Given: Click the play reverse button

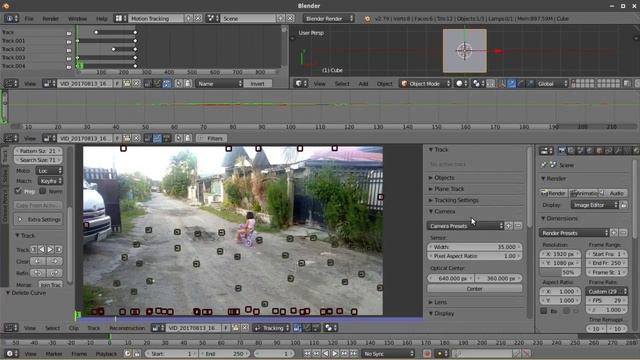Looking at the screenshot, I should (325, 353).
